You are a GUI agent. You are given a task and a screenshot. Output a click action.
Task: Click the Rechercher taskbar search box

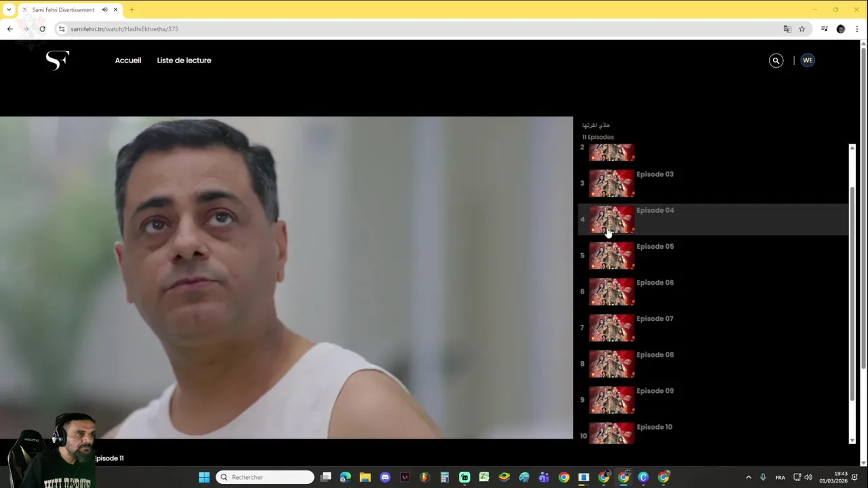coord(265,477)
